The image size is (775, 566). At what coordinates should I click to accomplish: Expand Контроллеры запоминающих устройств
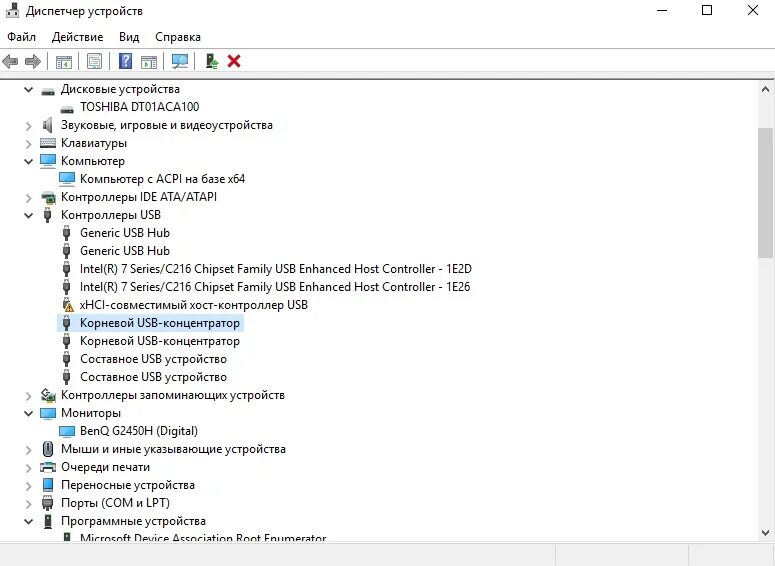pyautogui.click(x=29, y=395)
